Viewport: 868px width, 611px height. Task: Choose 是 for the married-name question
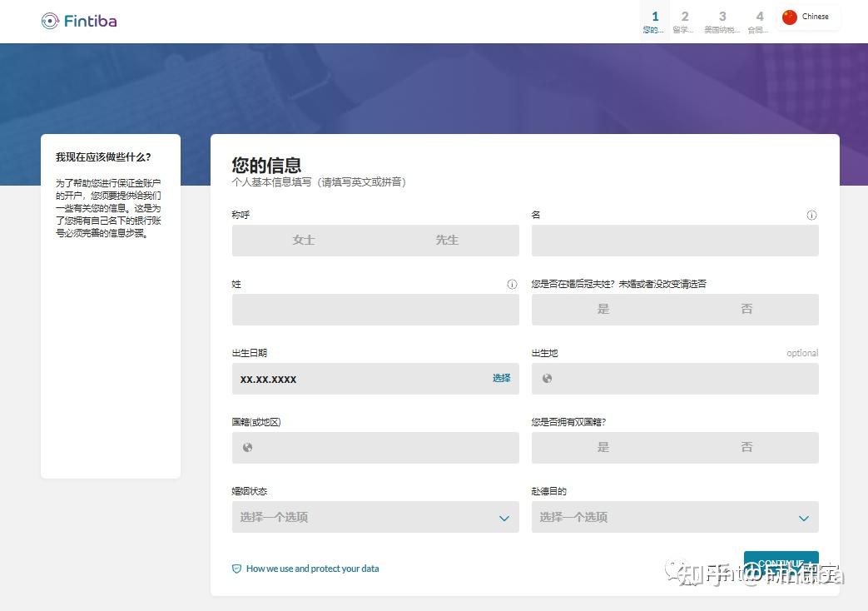pos(603,308)
